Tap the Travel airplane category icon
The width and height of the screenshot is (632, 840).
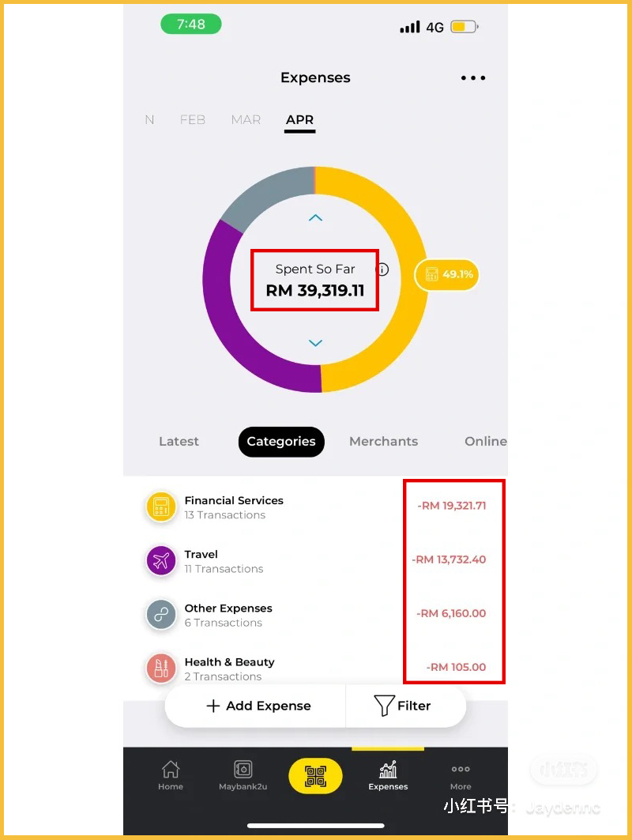point(161,561)
